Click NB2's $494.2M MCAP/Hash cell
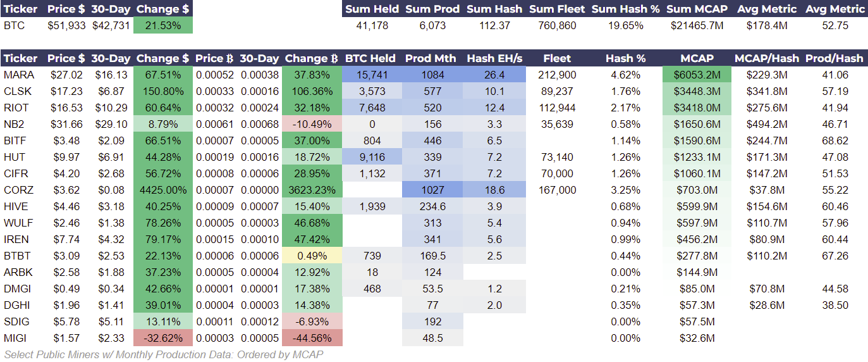This screenshot has width=868, height=362. click(767, 124)
